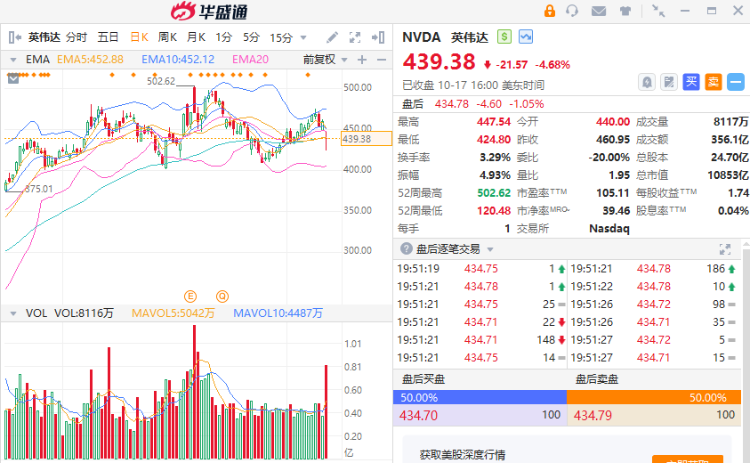
Task: Click the blue chart badge next to 英伟达
Action: (526, 37)
